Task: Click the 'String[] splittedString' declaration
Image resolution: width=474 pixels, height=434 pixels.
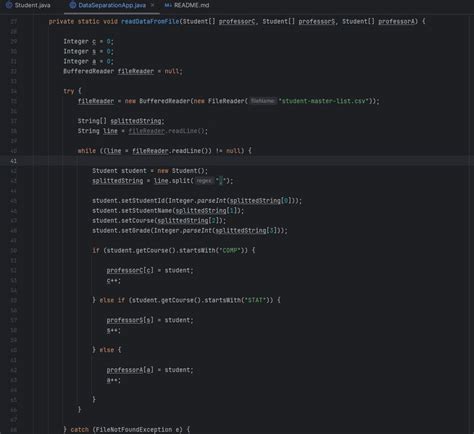Action: coord(121,121)
